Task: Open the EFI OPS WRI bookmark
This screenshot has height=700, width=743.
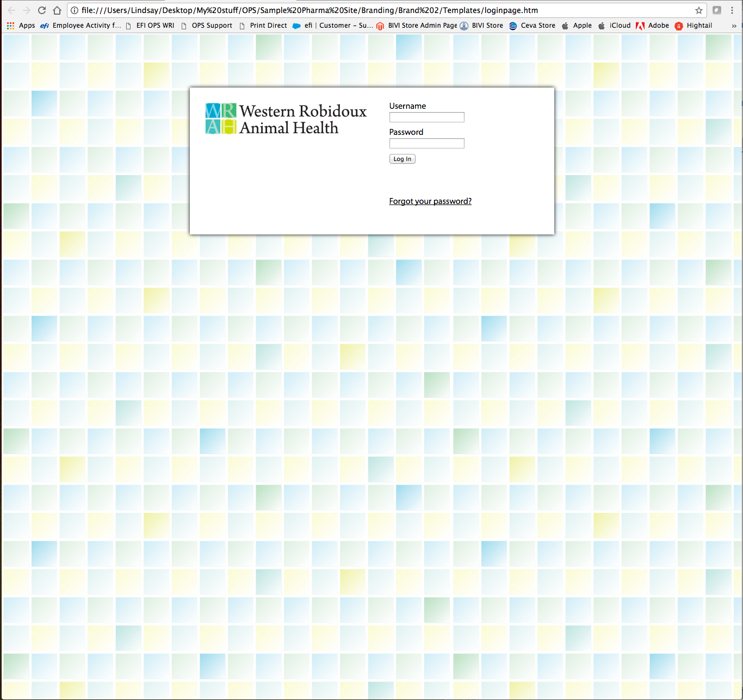Action: pos(150,26)
